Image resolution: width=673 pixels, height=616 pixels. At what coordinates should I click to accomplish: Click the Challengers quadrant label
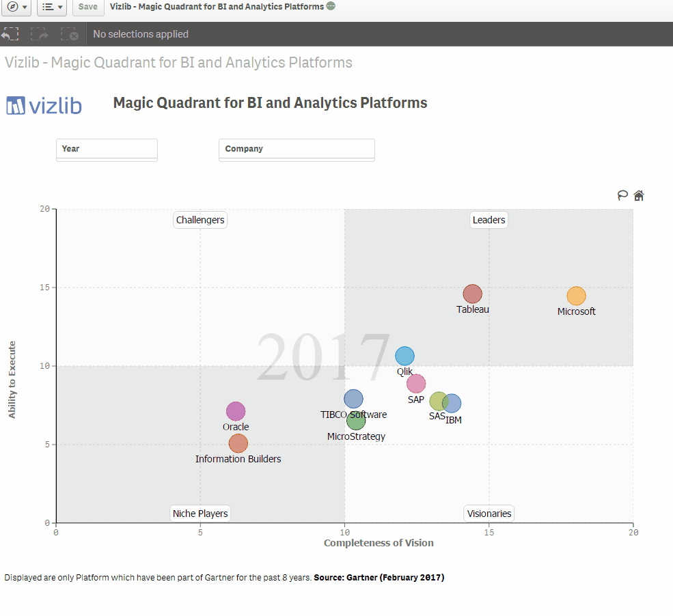coord(200,220)
